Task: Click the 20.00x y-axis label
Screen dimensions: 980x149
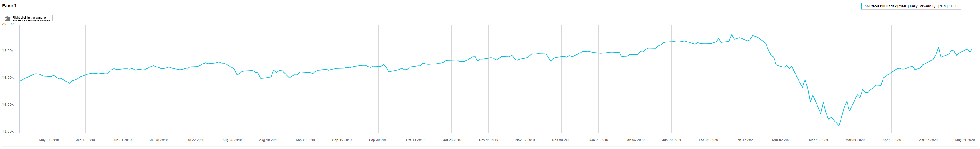Action: point(8,24)
